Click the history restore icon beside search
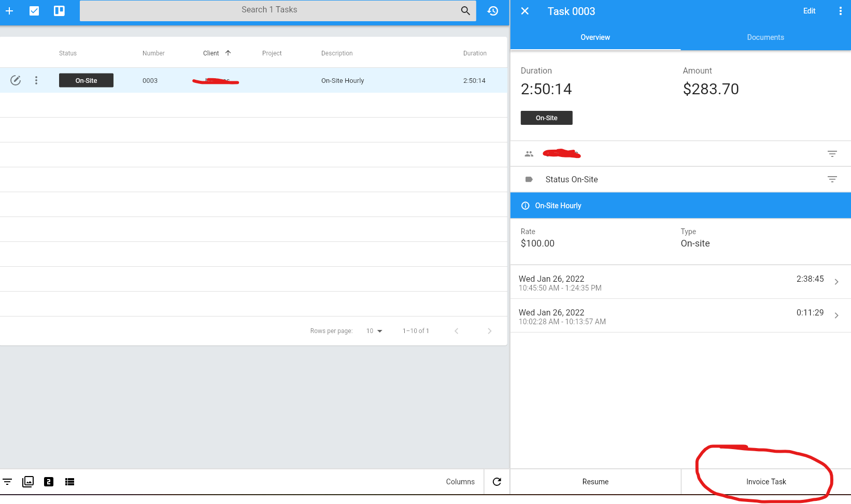 point(492,11)
